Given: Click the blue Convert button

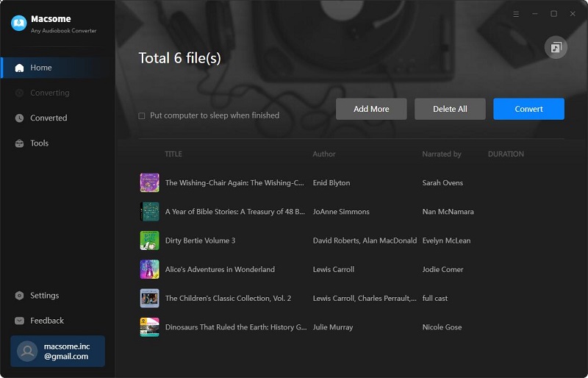Looking at the screenshot, I should coord(528,110).
